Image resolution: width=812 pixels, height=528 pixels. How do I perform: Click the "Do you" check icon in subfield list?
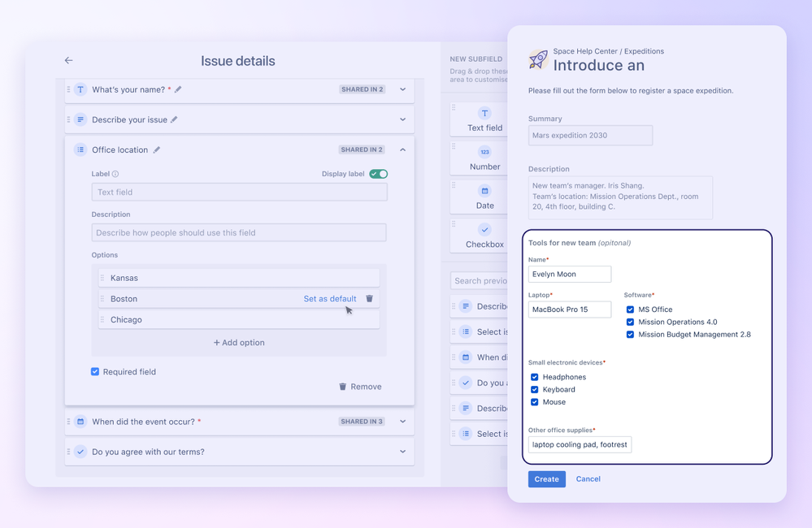pyautogui.click(x=466, y=383)
